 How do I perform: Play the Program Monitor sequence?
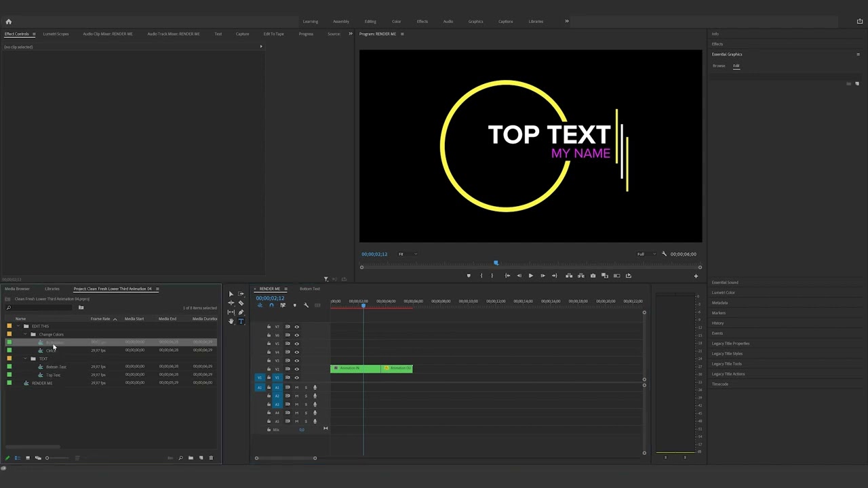(x=531, y=276)
